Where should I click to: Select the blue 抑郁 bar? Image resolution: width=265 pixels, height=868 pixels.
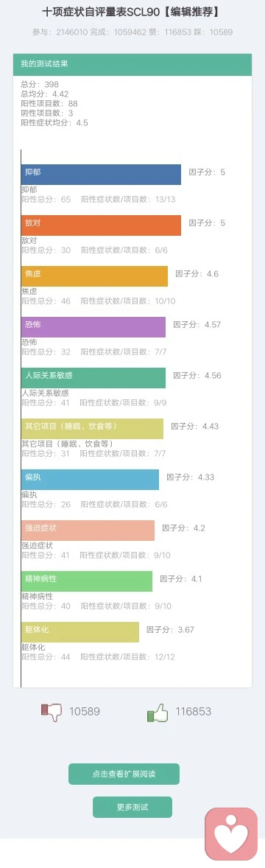[102, 175]
